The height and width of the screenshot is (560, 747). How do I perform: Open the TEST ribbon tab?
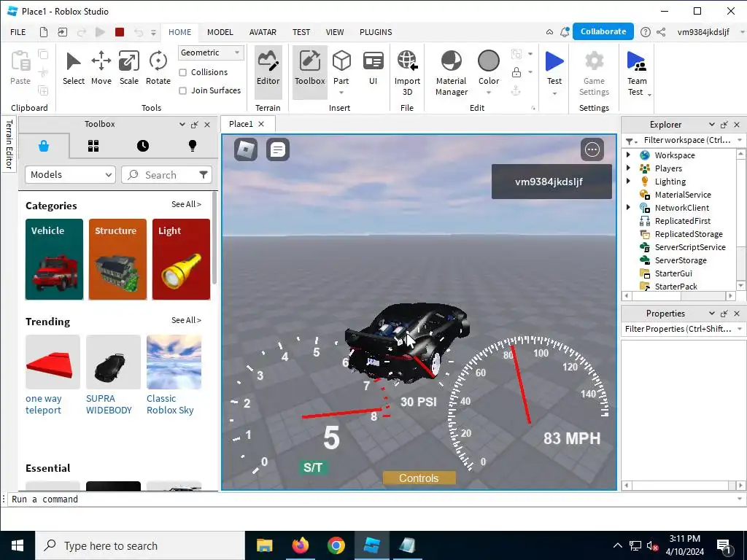point(301,32)
